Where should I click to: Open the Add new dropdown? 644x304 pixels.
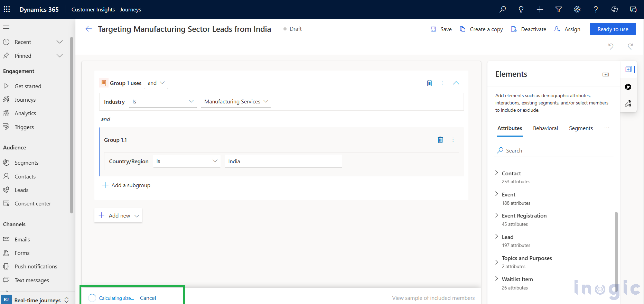click(x=118, y=215)
